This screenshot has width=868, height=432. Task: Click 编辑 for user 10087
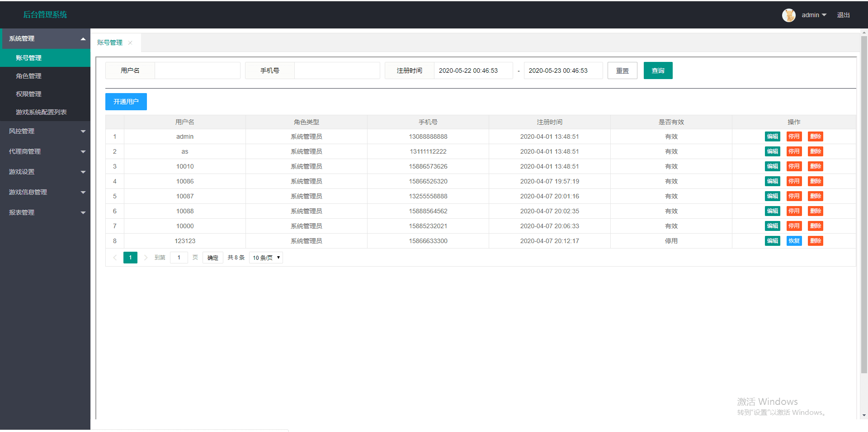[772, 196]
